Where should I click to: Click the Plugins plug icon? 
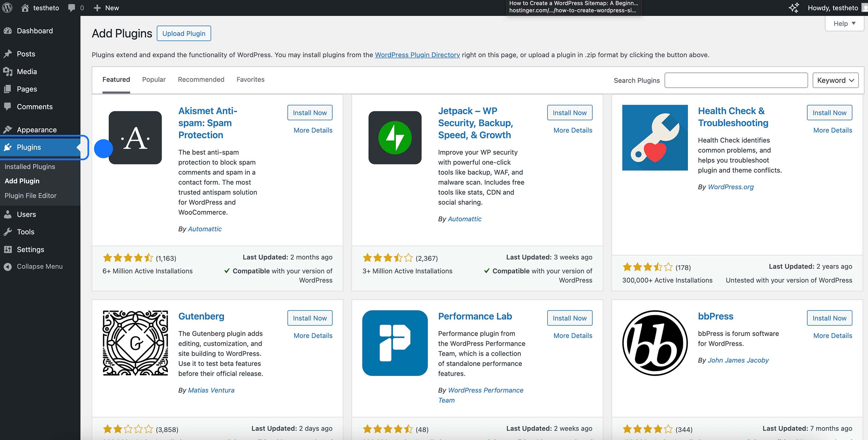click(x=8, y=147)
